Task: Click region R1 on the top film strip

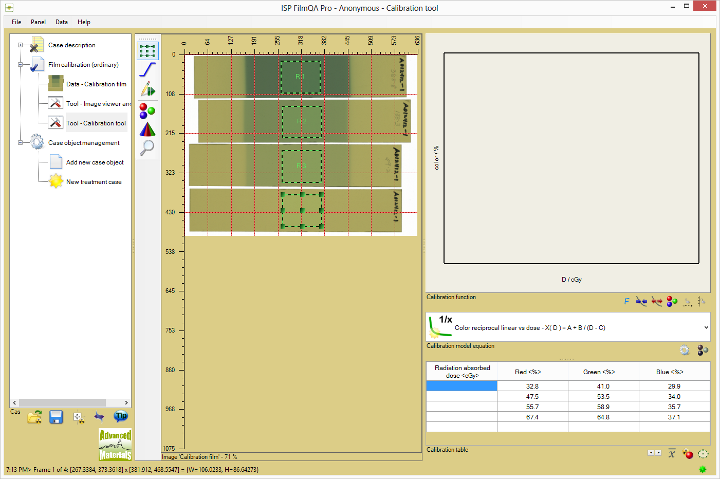Action: click(301, 77)
